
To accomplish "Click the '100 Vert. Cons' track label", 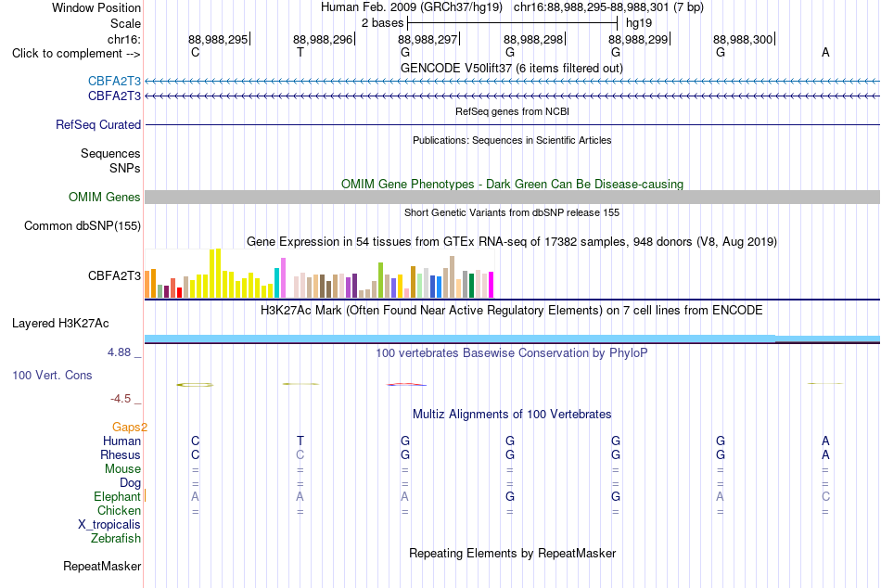I will 52,375.
